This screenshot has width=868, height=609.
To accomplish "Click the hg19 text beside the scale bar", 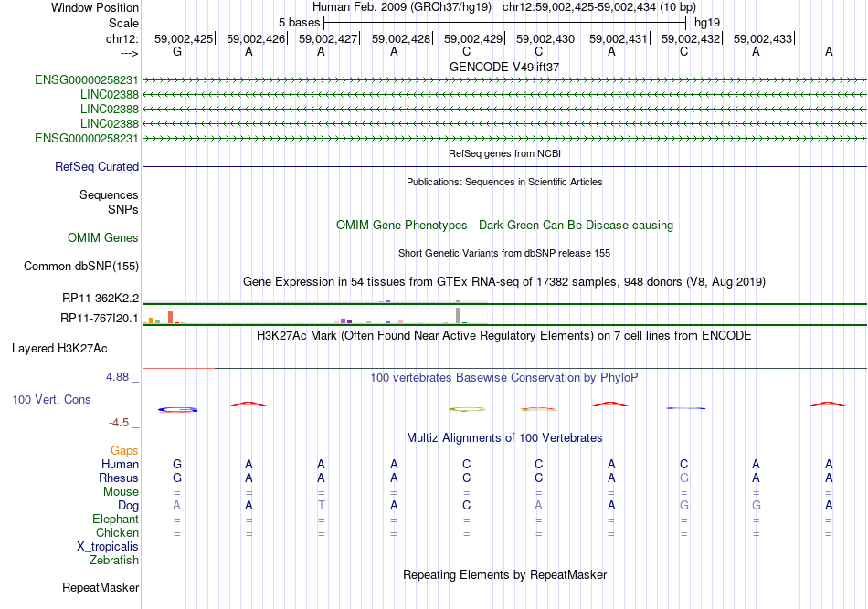I will tap(707, 23).
